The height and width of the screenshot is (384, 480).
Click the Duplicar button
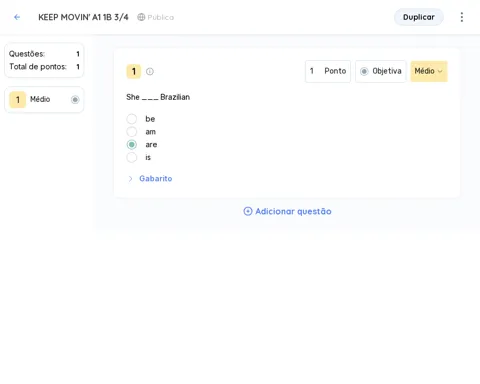(419, 17)
